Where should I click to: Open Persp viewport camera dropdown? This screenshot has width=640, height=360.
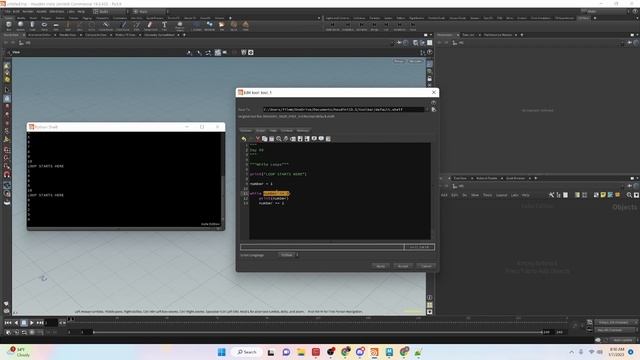point(399,61)
